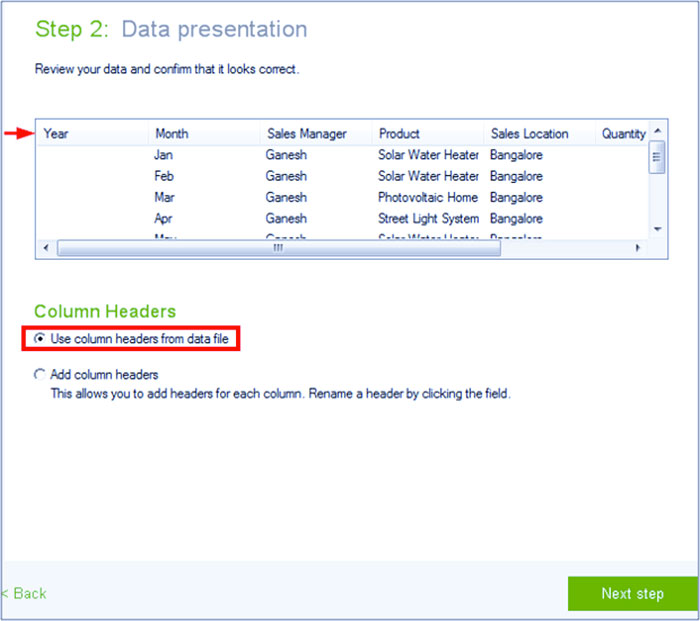Click the Next step button
Screen dimensions: 700x621
click(633, 593)
